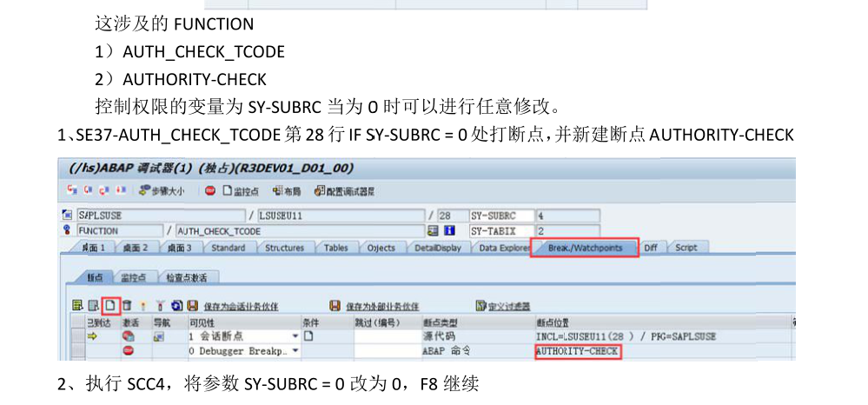The width and height of the screenshot is (868, 405).
Task: Click the floppy icon before 保存为外部 link
Action: (x=335, y=306)
